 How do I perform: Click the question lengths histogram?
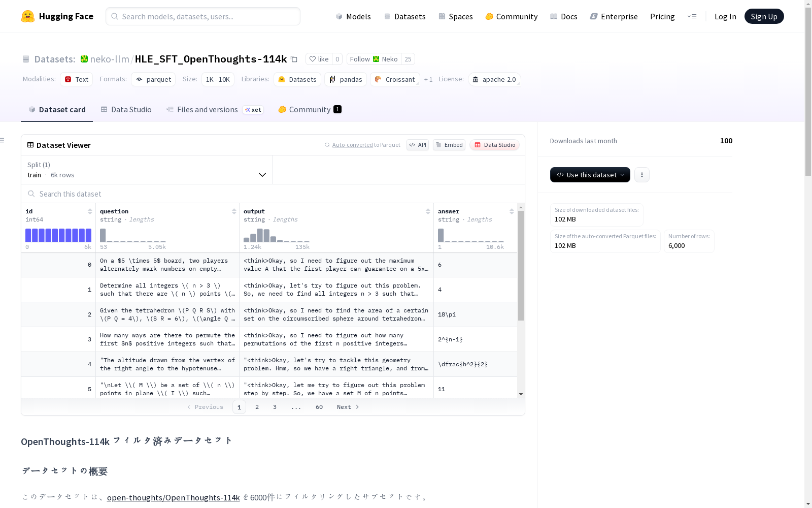point(133,235)
